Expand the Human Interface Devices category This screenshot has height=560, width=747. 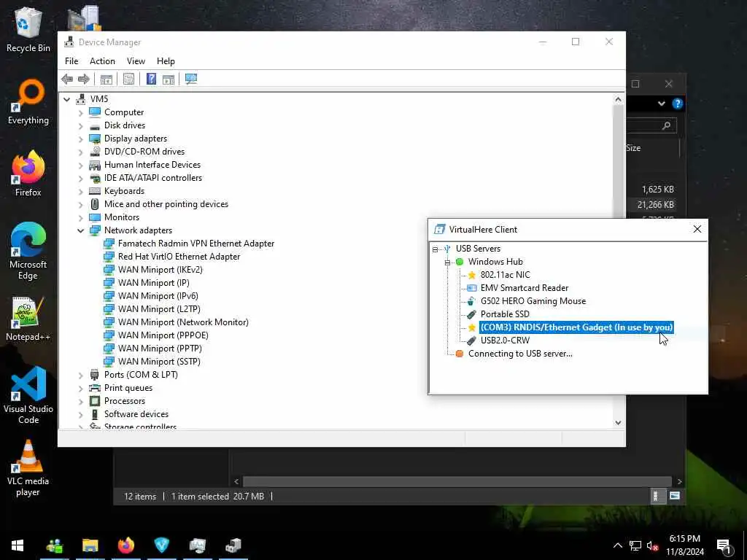pos(80,166)
